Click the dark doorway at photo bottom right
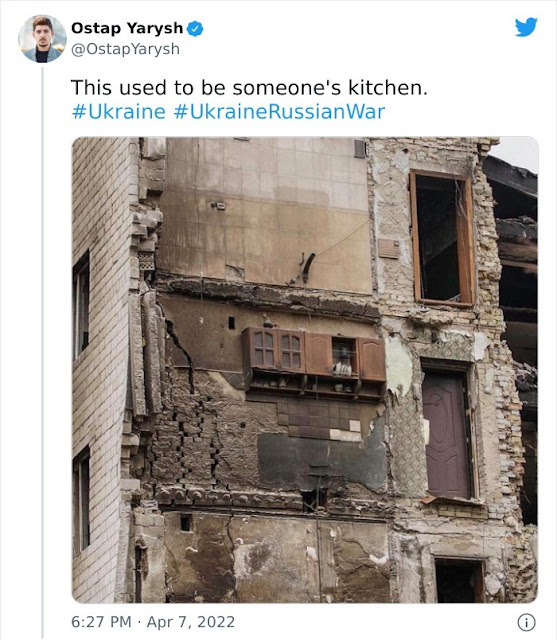This screenshot has width=557, height=640. click(459, 580)
